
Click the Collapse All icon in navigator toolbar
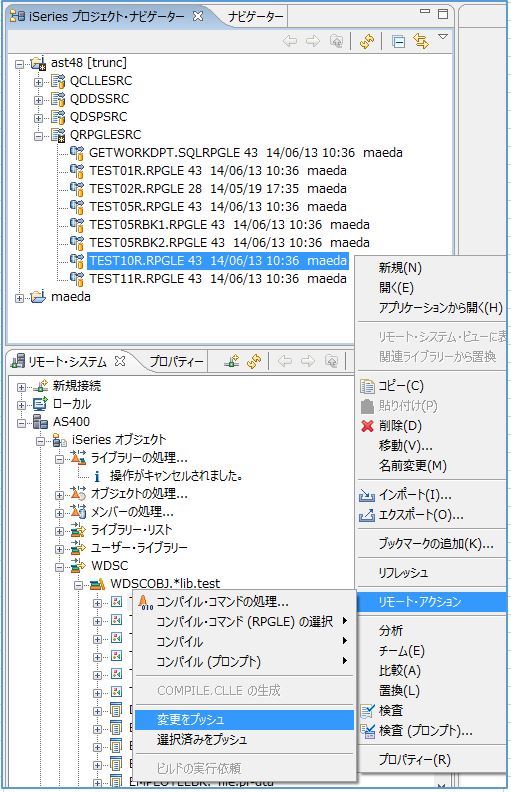[x=398, y=41]
